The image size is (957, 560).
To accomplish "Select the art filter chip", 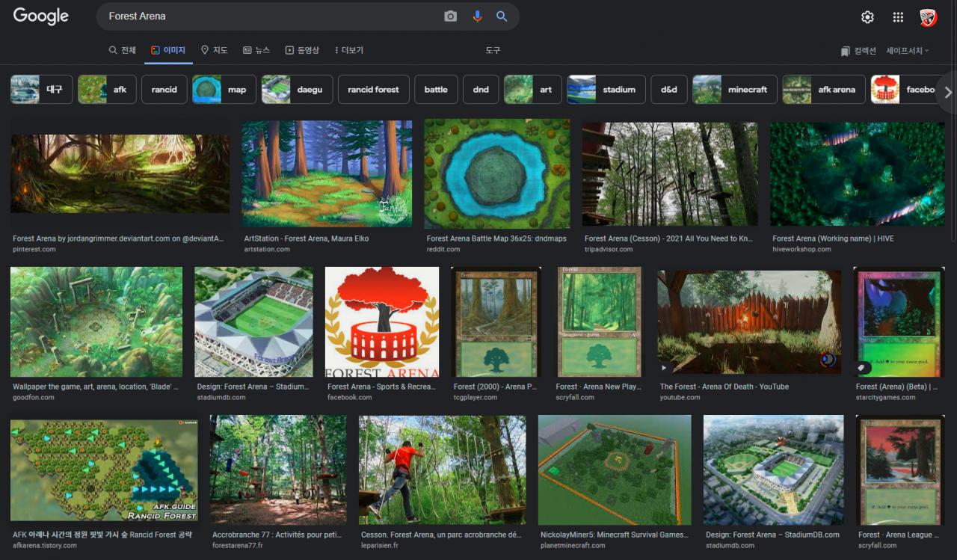I will pyautogui.click(x=533, y=89).
